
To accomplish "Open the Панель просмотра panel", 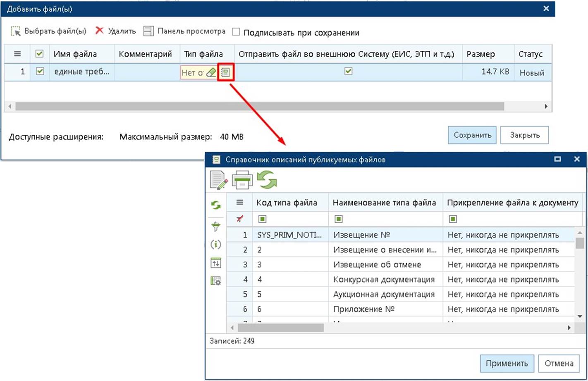I will pyautogui.click(x=184, y=31).
